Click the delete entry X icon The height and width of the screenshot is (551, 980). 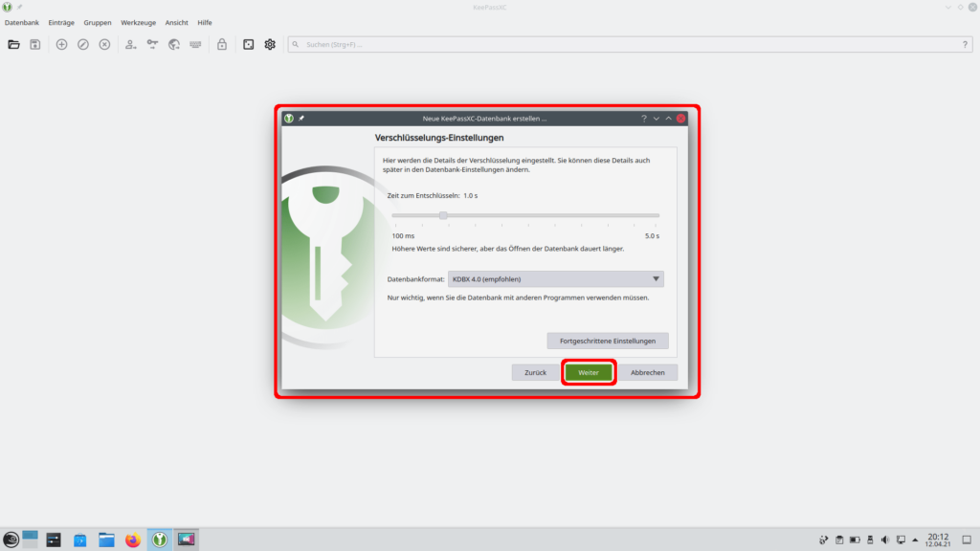(x=104, y=44)
